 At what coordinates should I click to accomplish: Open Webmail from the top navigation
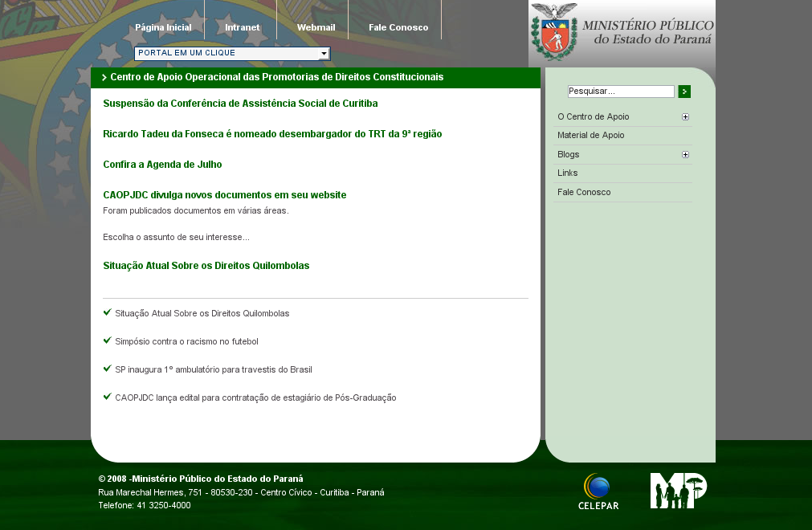coord(316,27)
